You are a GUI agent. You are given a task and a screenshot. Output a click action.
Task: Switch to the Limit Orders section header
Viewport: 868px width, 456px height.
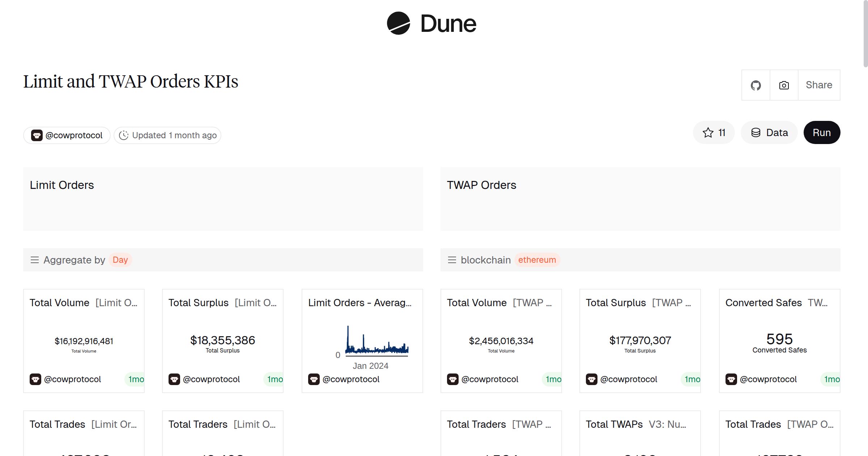coord(62,185)
